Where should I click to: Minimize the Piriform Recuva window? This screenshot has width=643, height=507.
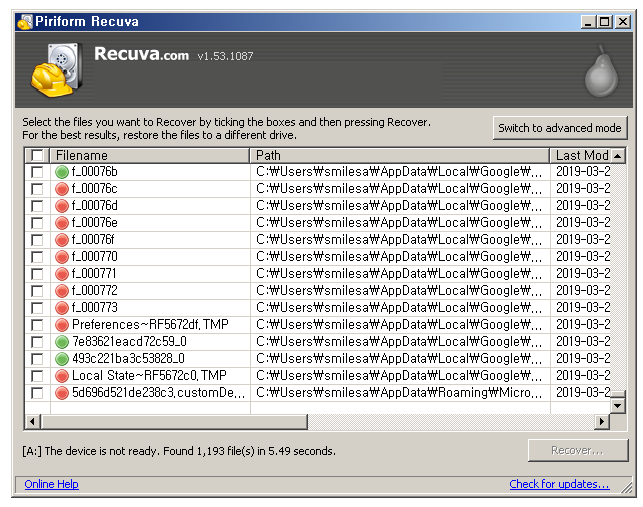point(588,22)
